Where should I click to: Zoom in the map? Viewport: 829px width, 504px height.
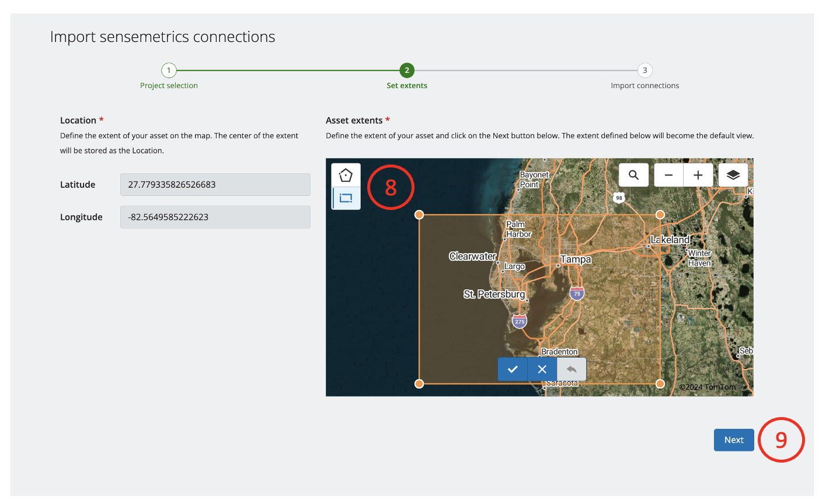698,175
